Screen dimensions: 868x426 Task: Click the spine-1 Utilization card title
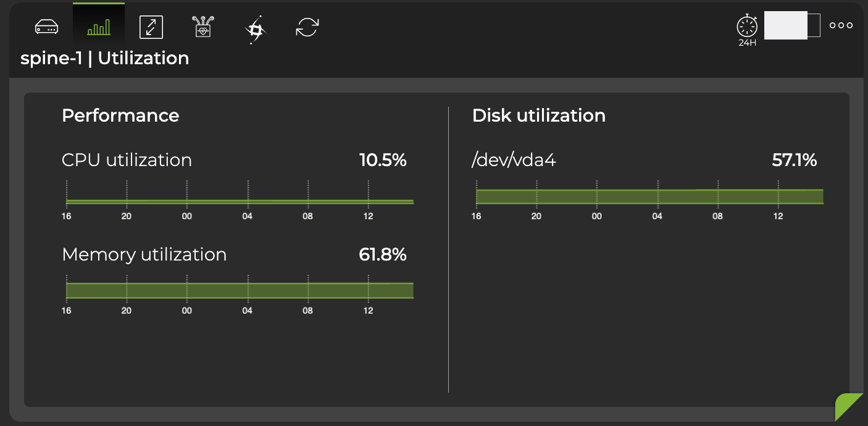[x=105, y=58]
